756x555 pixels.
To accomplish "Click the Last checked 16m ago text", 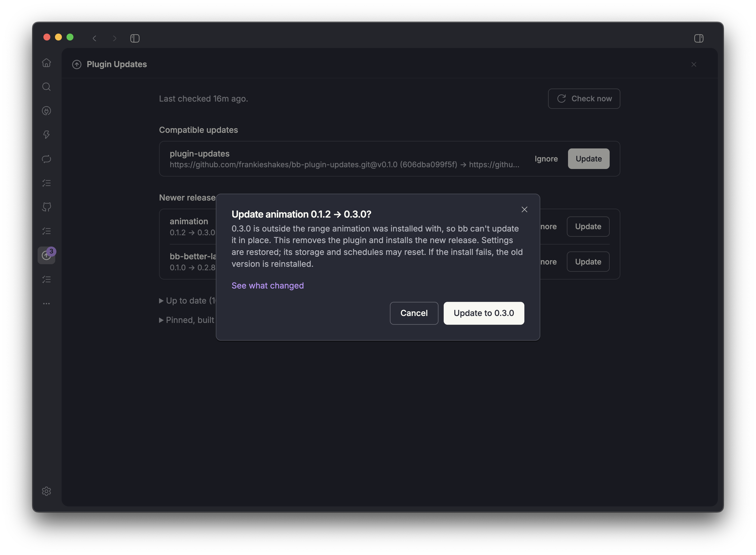I will tap(203, 99).
